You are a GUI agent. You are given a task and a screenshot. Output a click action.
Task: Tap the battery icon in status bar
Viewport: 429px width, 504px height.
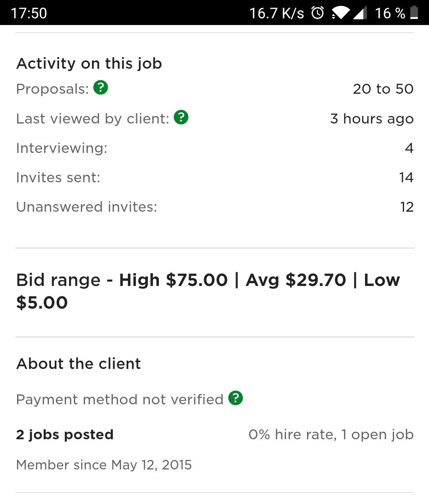(414, 13)
